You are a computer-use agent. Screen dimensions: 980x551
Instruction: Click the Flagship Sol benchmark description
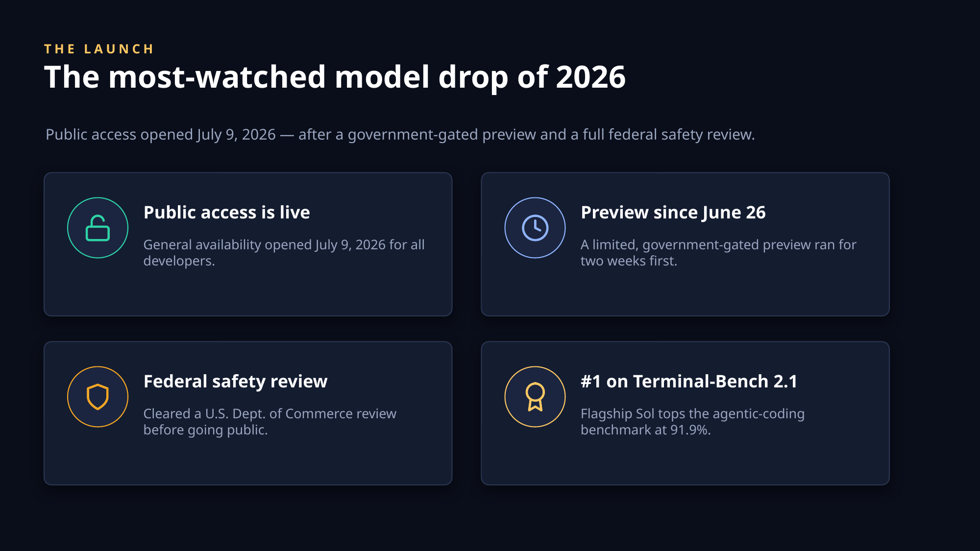tap(692, 422)
